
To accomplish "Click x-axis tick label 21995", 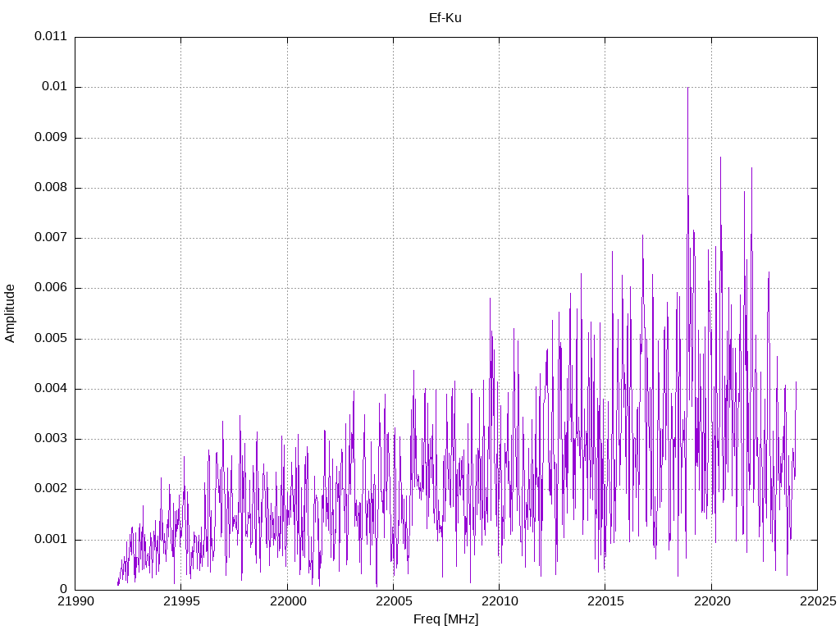I will pyautogui.click(x=181, y=601).
